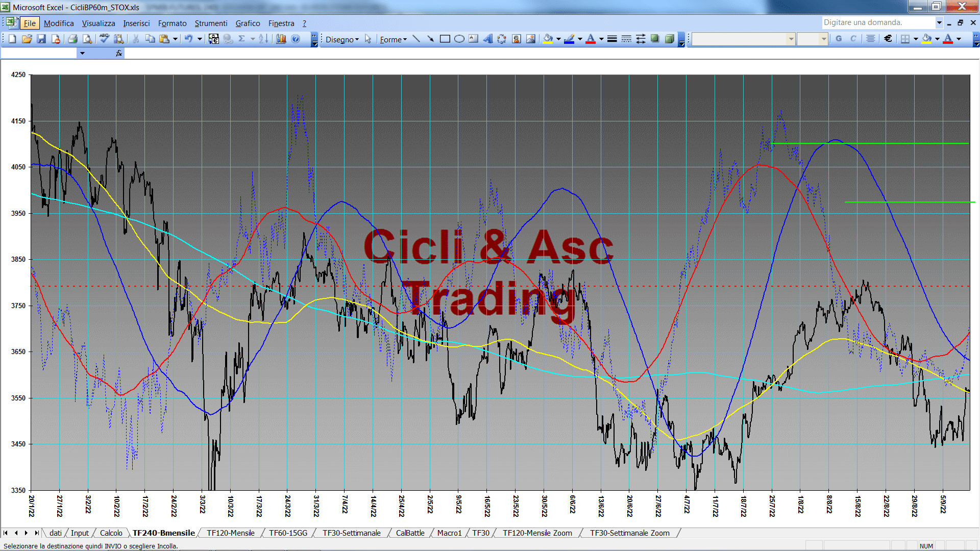Insert a Text Box
The height and width of the screenshot is (551, 980).
pyautogui.click(x=474, y=39)
